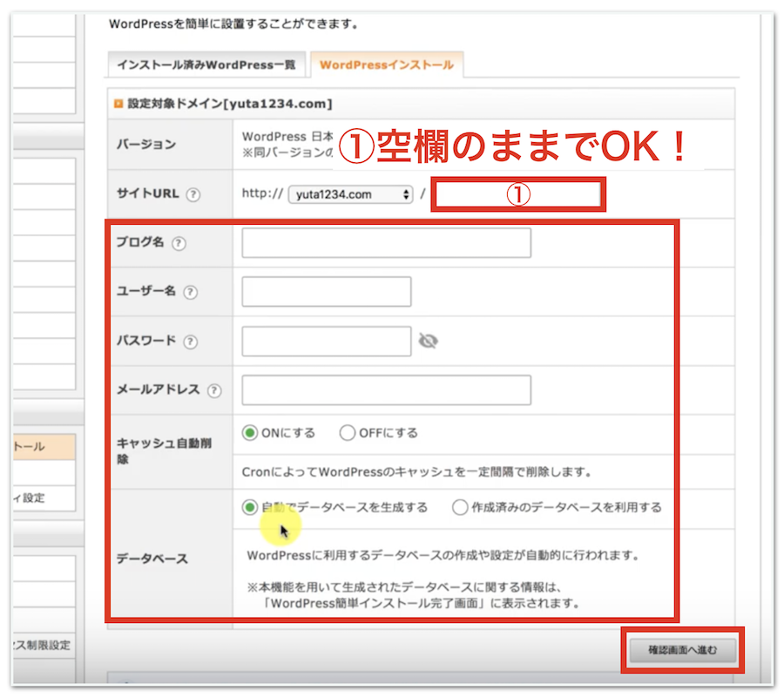Switch to インストール済みWordPress一覧 tab
Screen dimensions: 784x698
[x=206, y=65]
